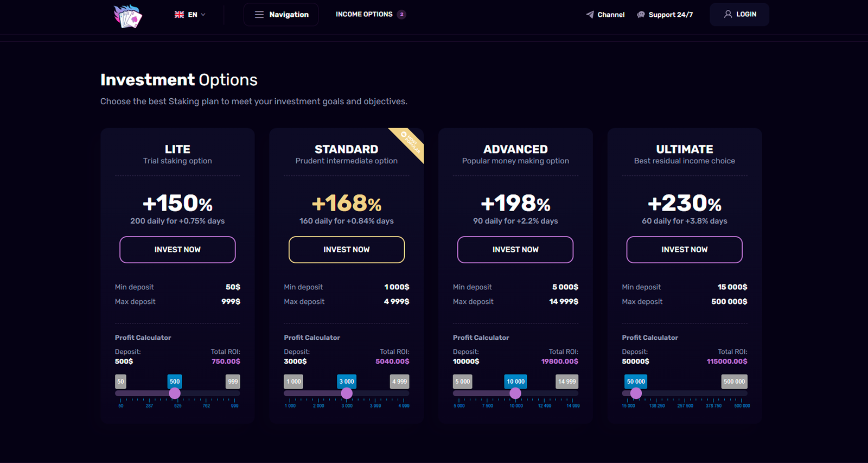868x463 pixels.
Task: Click the Channel paper plane icon
Action: pyautogui.click(x=590, y=15)
